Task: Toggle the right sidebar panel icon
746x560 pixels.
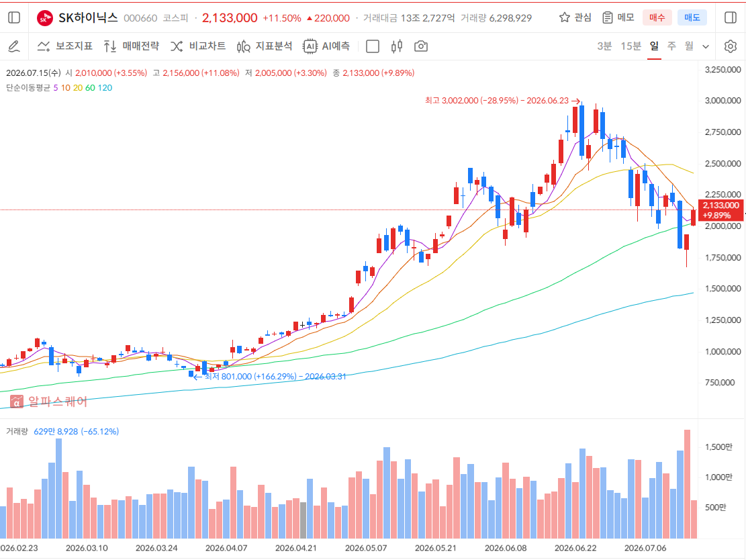Action: [x=731, y=17]
